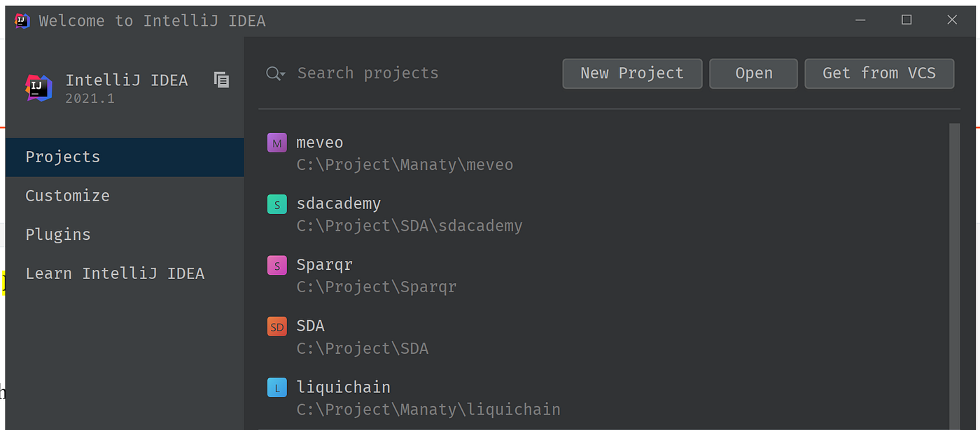This screenshot has width=980, height=430.
Task: Click the purple M icon for meveo
Action: pyautogui.click(x=277, y=143)
